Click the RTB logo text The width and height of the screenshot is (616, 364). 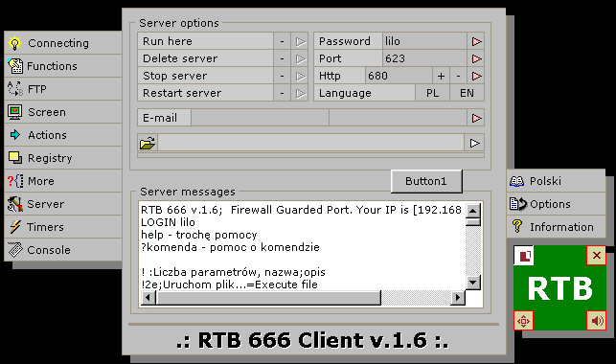pos(559,288)
